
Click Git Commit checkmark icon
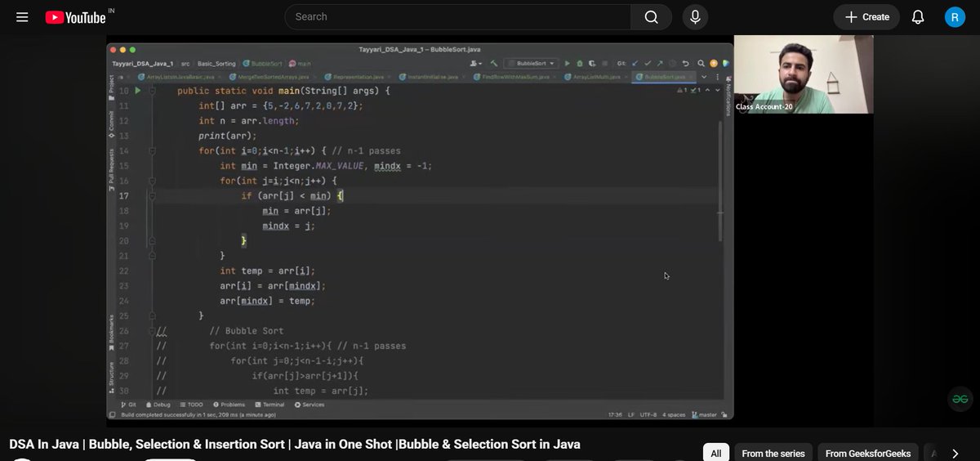point(648,63)
